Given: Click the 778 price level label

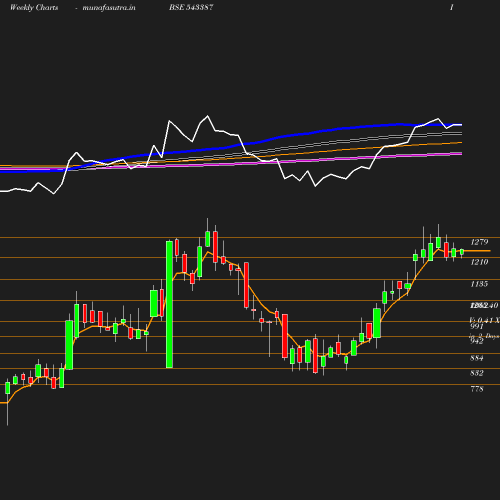Looking at the screenshot, I should 477,389.
